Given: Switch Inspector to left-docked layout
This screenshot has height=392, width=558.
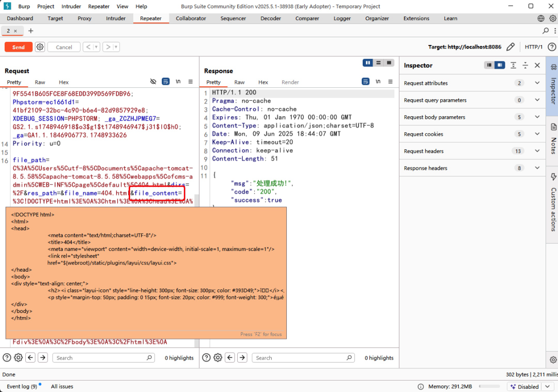Looking at the screenshot, I should point(489,65).
